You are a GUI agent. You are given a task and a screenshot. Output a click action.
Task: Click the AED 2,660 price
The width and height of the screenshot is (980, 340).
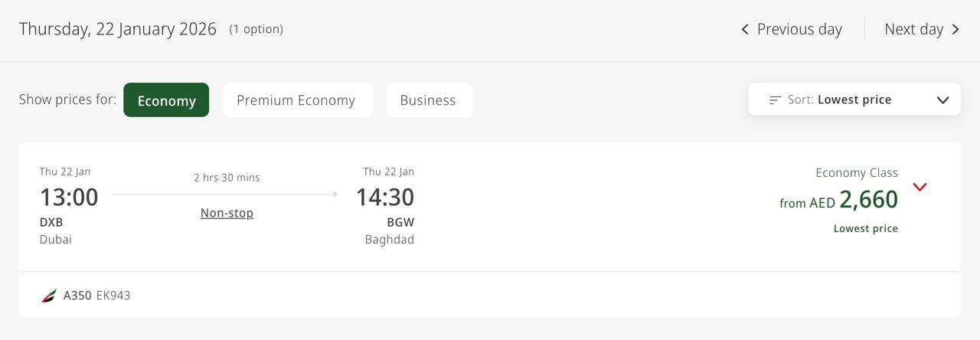[x=868, y=200]
